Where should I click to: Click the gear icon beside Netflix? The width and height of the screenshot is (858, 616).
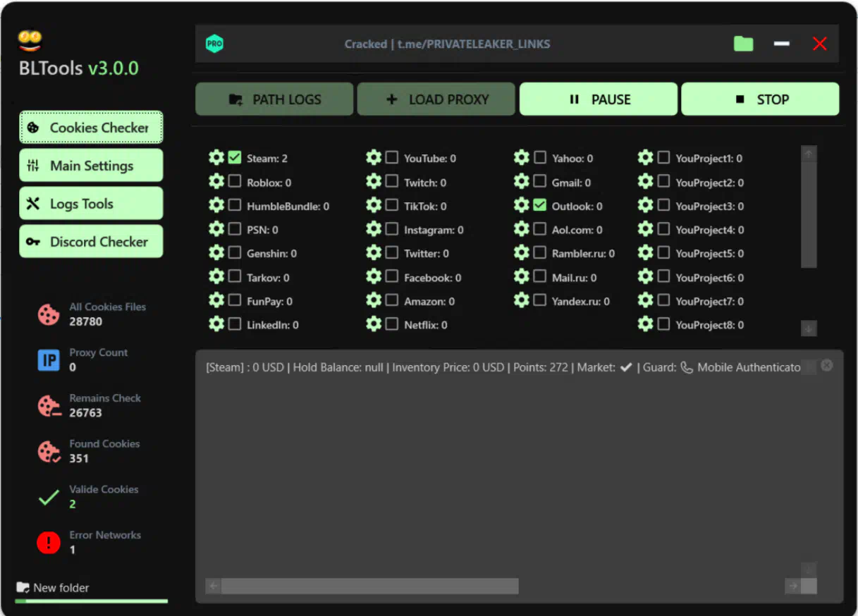(374, 324)
